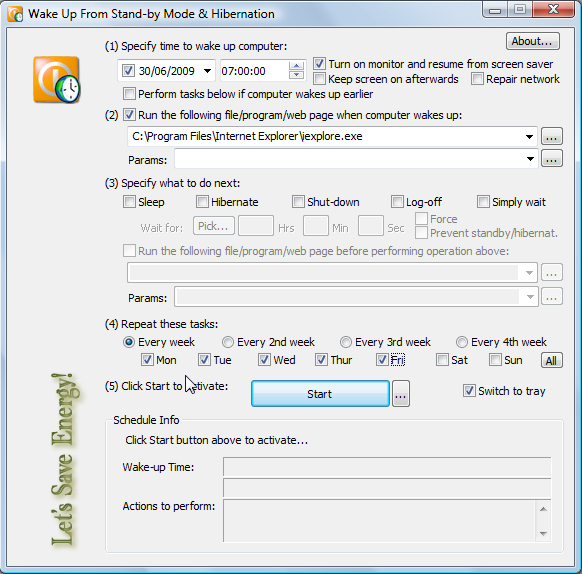
Task: Expand the first Params dropdown list
Action: [530, 159]
